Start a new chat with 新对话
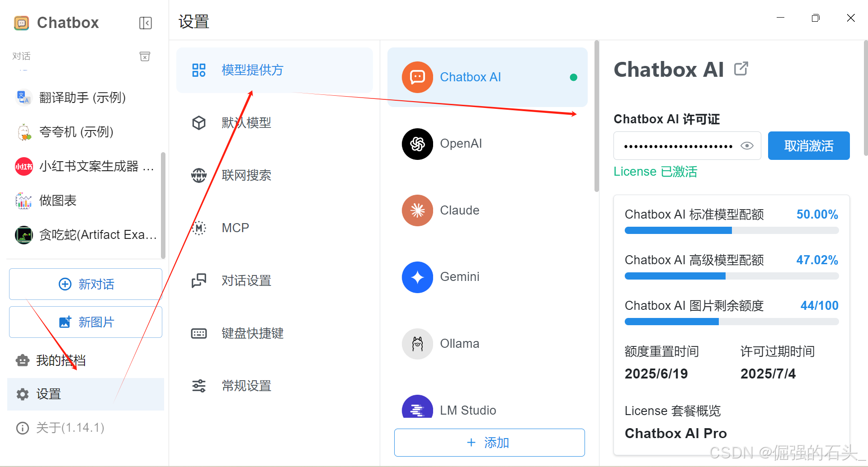Image resolution: width=868 pixels, height=467 pixels. tap(85, 284)
